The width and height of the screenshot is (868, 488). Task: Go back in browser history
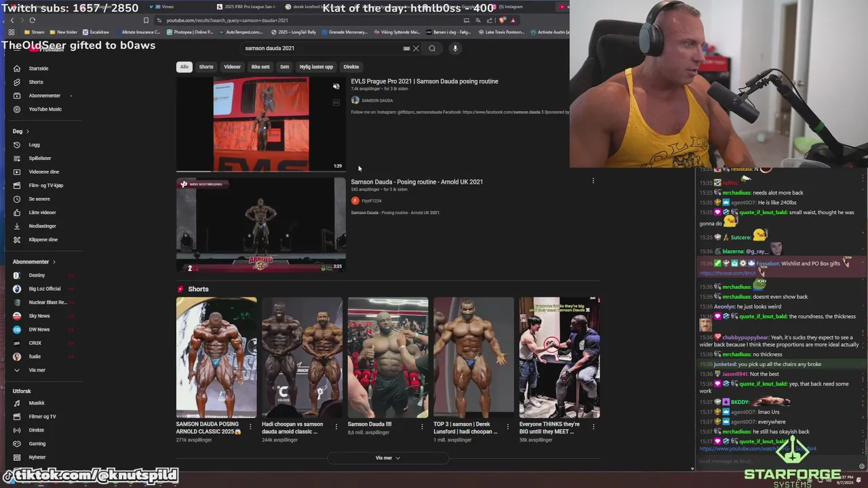click(x=12, y=20)
